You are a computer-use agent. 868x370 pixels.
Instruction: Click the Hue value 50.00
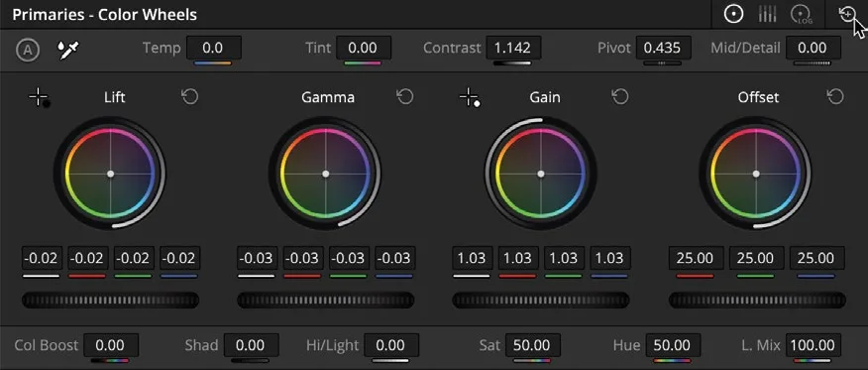[673, 345]
